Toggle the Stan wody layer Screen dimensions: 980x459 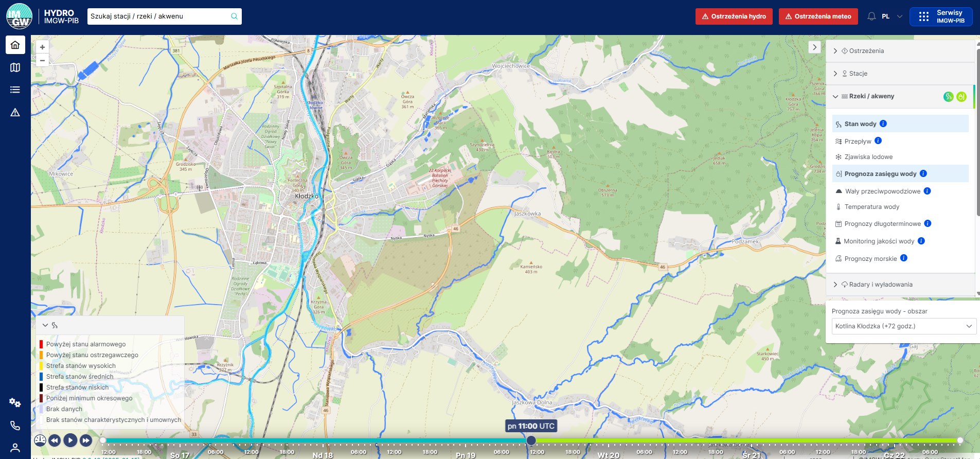(x=860, y=124)
